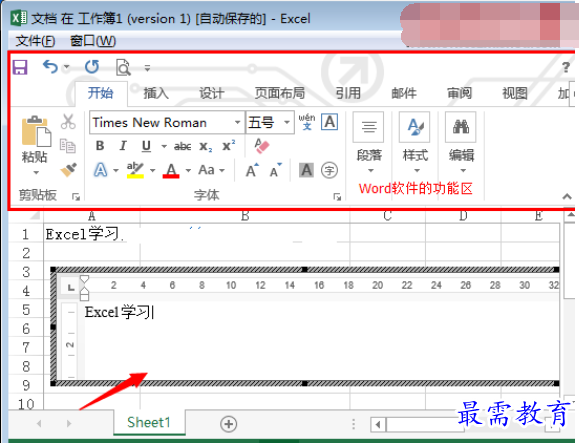Open underline style dropdown arrow
579x445 pixels.
pyautogui.click(x=164, y=147)
